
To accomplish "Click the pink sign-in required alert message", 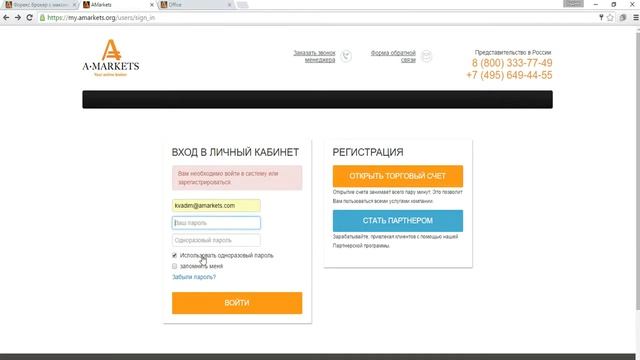I will pyautogui.click(x=237, y=178).
